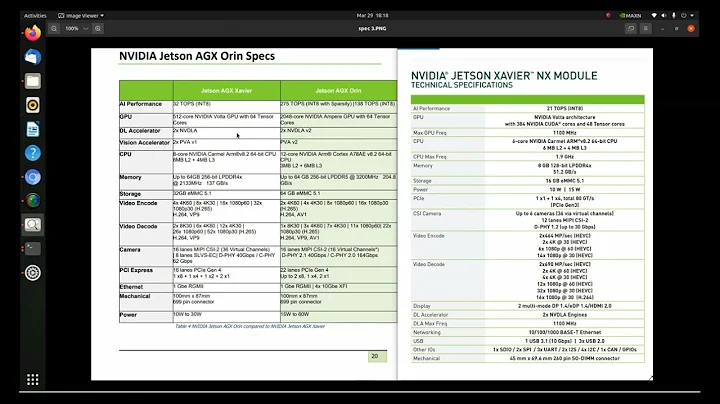Screen dimensions: 720x404
Task: Click the '10/100/1000 BASE-T Ethernet' value
Action: point(565,332)
